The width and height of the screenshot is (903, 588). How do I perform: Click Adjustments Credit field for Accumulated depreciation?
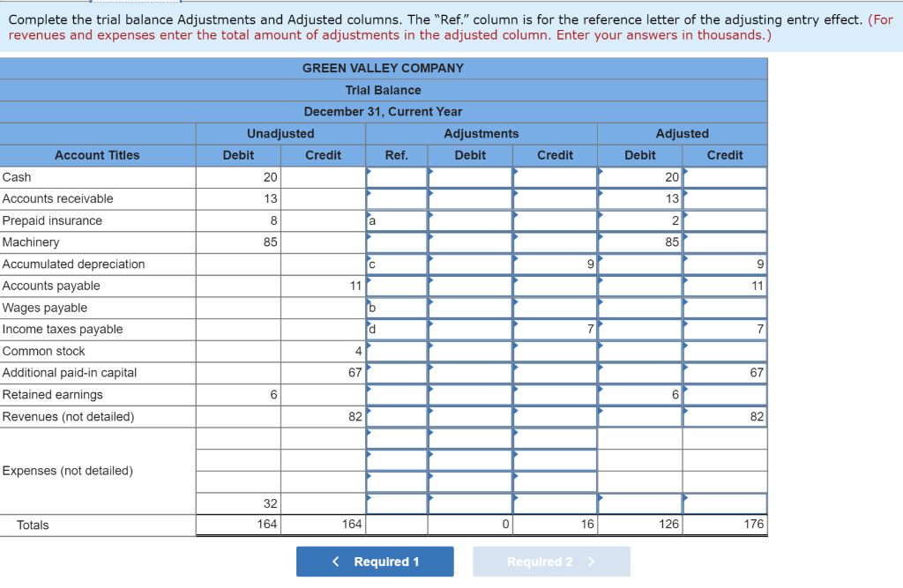556,264
